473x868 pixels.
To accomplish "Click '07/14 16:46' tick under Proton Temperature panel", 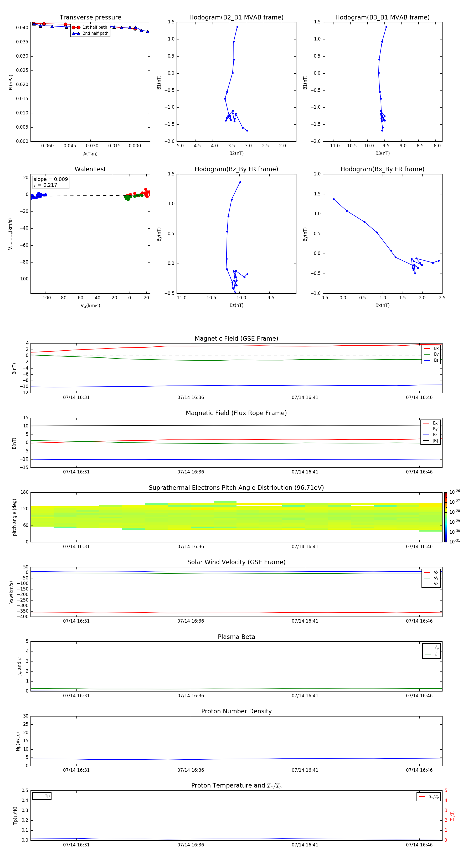I will (419, 845).
